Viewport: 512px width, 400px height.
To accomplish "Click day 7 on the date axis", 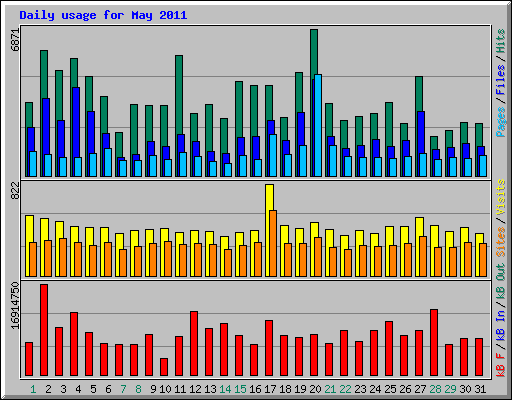I will tap(123, 389).
